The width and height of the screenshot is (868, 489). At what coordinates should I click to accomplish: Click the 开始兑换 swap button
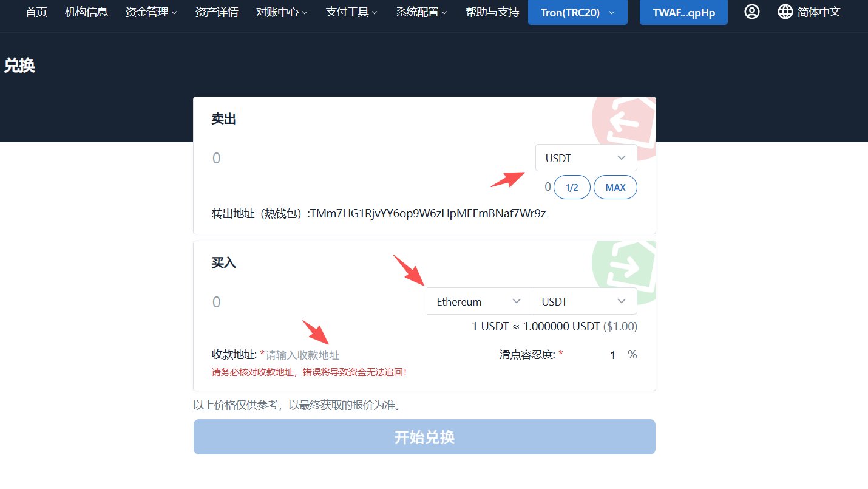click(424, 436)
